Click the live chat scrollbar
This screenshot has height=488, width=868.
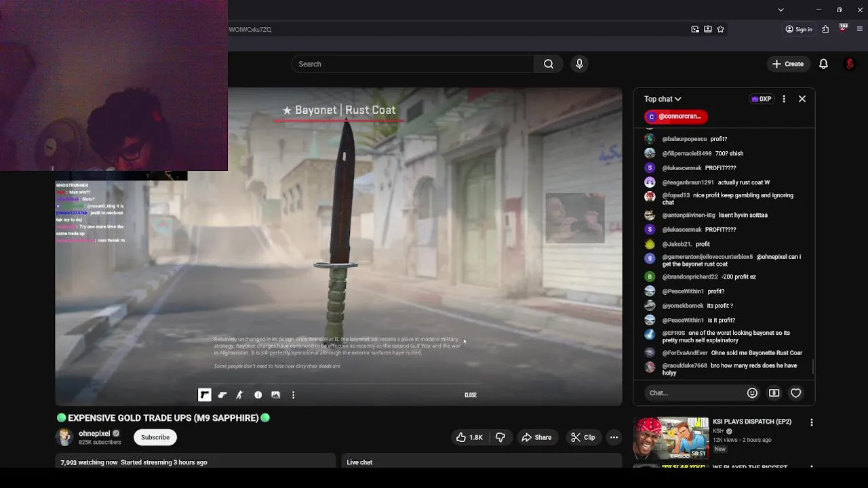(x=812, y=367)
